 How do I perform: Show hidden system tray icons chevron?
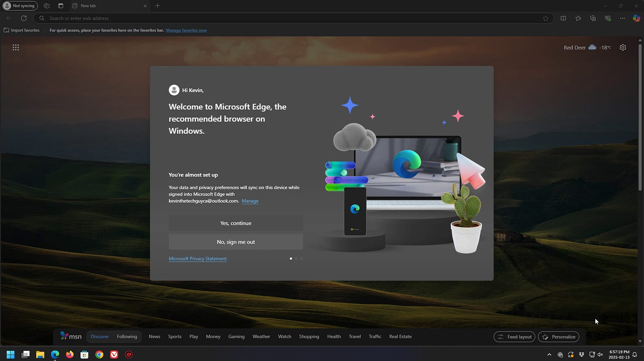point(549,354)
